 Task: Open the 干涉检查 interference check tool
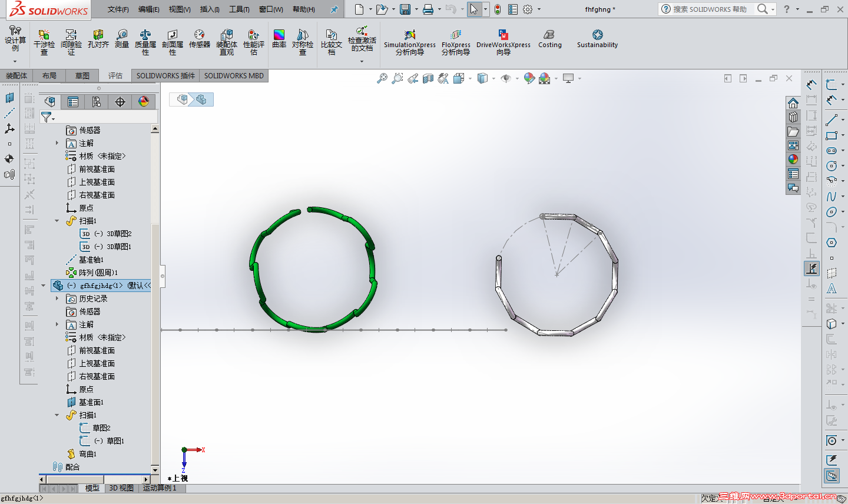[44, 42]
